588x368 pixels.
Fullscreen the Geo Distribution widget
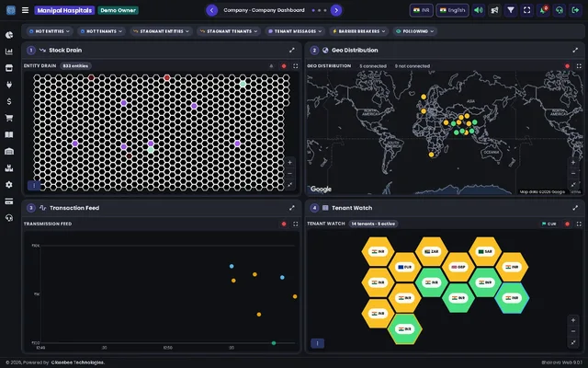[579, 66]
